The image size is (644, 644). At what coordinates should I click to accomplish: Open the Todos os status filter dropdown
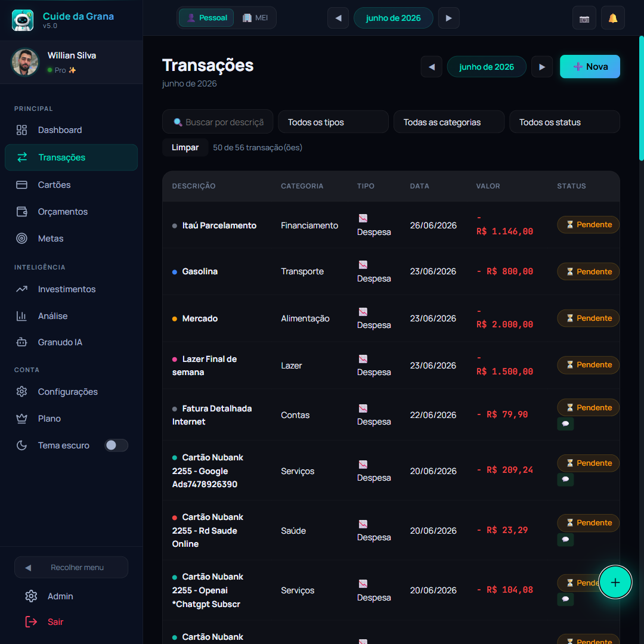pyautogui.click(x=564, y=122)
